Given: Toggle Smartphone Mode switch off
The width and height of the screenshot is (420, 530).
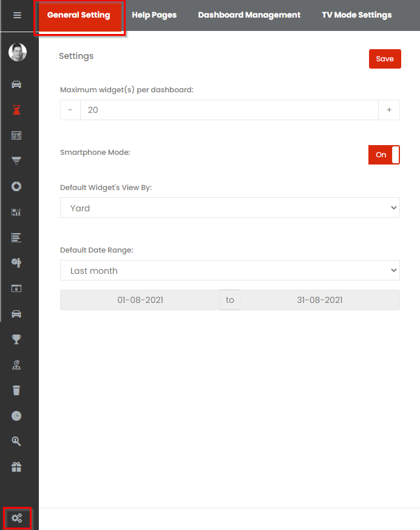Looking at the screenshot, I should tap(384, 155).
